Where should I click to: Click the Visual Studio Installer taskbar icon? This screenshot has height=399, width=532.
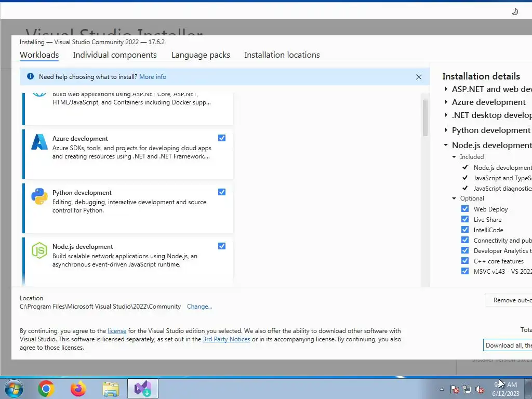143,389
